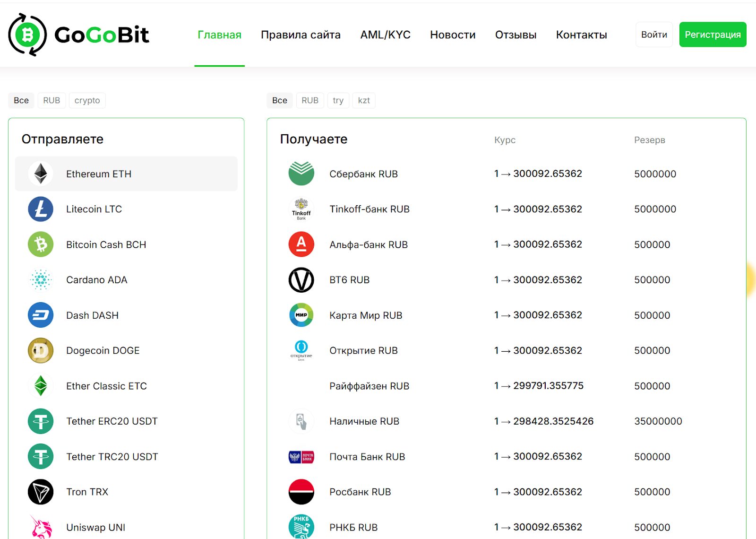Click the Сбербанк RUB label
Viewport: 756px width, 539px height.
pyautogui.click(x=363, y=174)
